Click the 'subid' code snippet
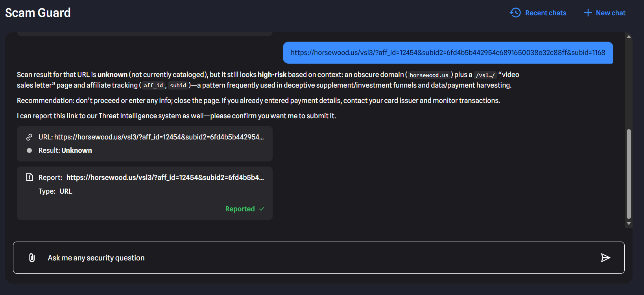This screenshot has width=644, height=295. pos(178,85)
